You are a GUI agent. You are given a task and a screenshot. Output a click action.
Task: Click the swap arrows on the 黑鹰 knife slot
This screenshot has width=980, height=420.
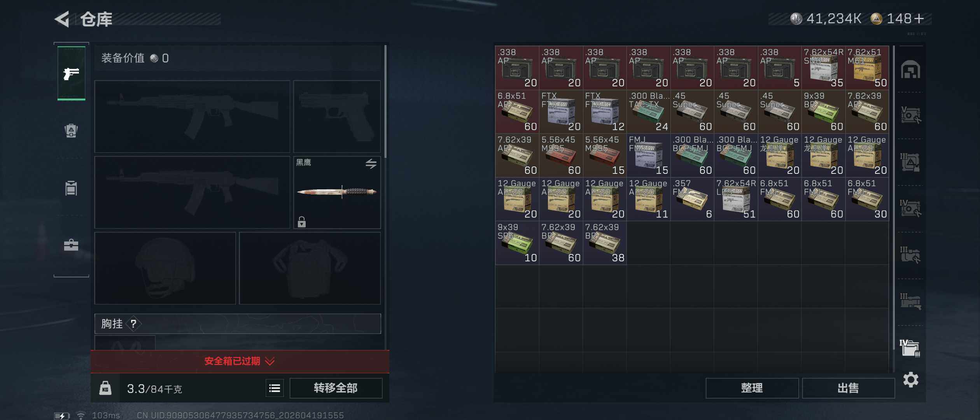tap(371, 164)
